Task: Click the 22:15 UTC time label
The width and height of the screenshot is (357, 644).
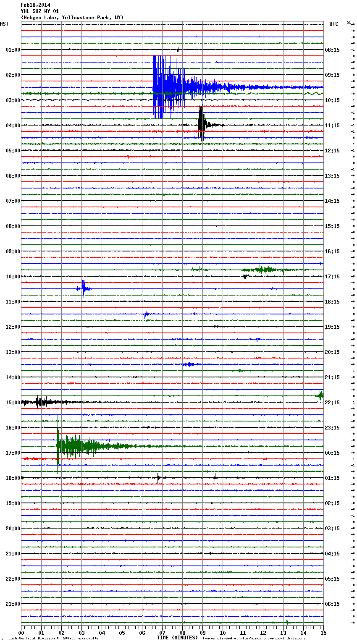Action: coord(332,403)
